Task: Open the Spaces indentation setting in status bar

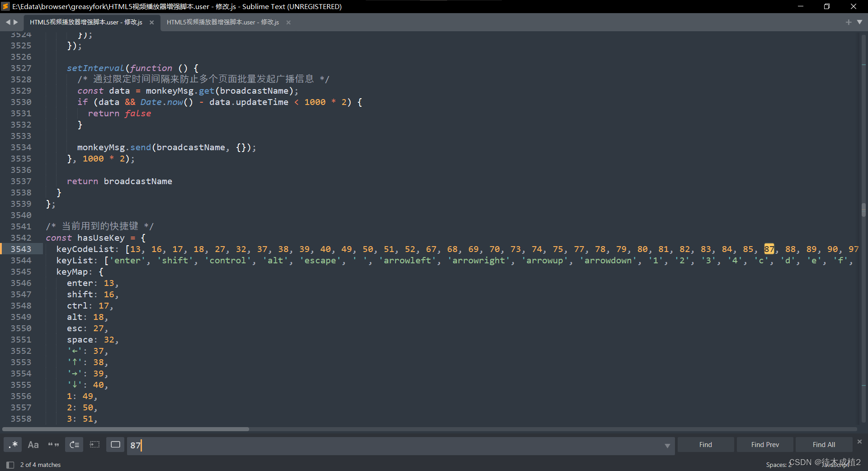Action: 778,465
